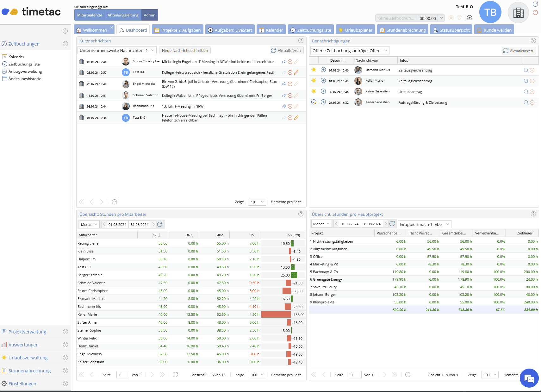
Task: Forward Sturm Christopher's message with the arrow icon
Action: point(284,62)
